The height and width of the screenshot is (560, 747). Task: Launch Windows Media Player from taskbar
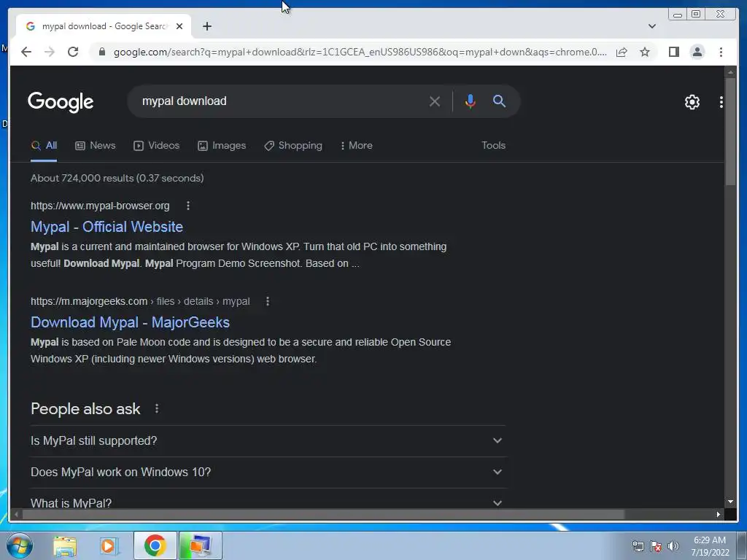(x=109, y=545)
